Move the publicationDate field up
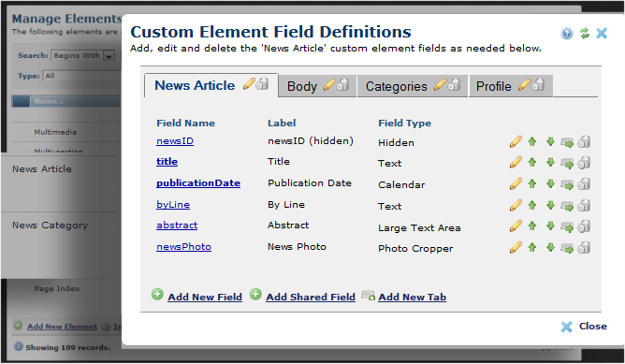Screen dimensions: 625x364 coord(532,183)
